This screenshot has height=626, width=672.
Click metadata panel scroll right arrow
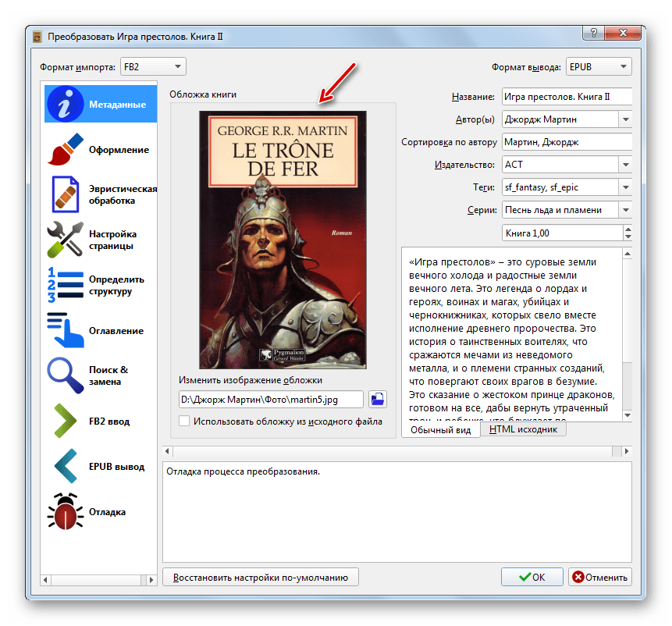click(627, 450)
